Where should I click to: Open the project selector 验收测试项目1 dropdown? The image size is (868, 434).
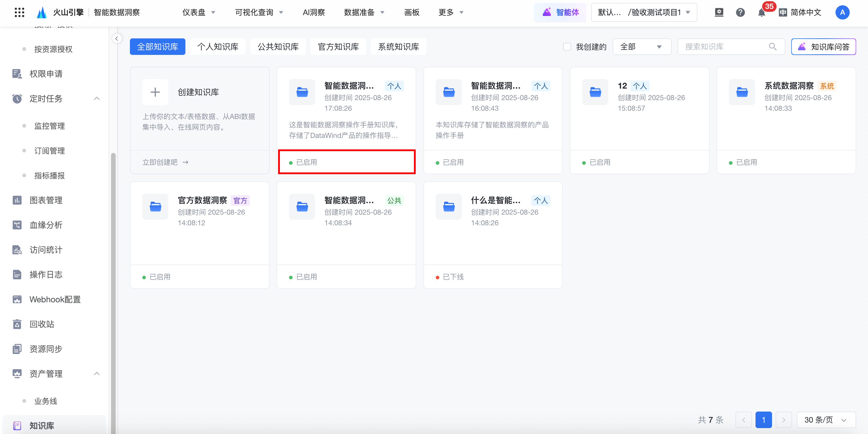tap(644, 12)
